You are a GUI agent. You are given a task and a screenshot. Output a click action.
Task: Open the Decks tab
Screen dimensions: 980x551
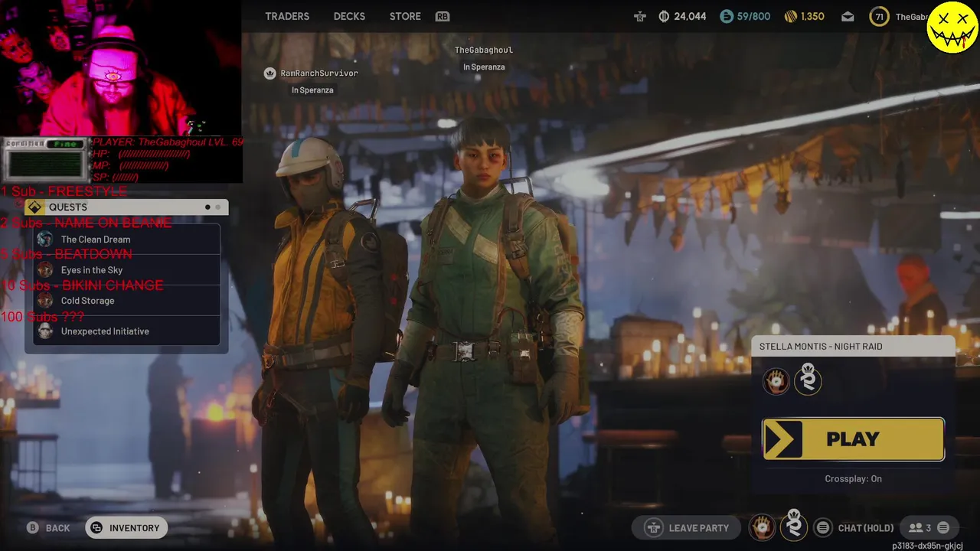point(349,16)
